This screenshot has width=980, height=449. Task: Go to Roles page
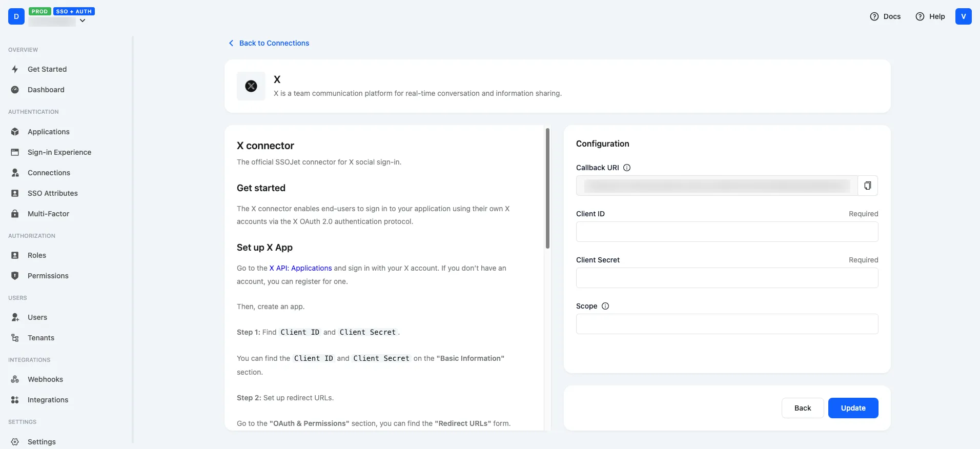[x=37, y=255]
